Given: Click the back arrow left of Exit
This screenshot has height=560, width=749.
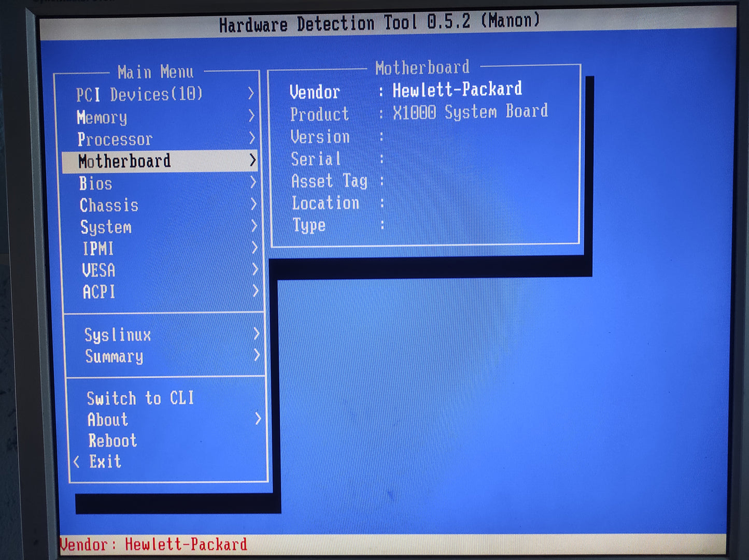Looking at the screenshot, I should click(77, 462).
